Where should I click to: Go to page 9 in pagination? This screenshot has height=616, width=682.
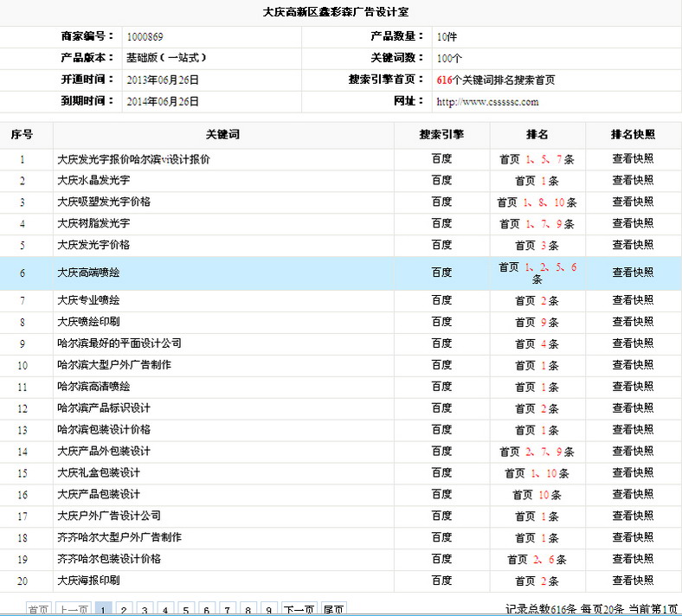point(269,609)
